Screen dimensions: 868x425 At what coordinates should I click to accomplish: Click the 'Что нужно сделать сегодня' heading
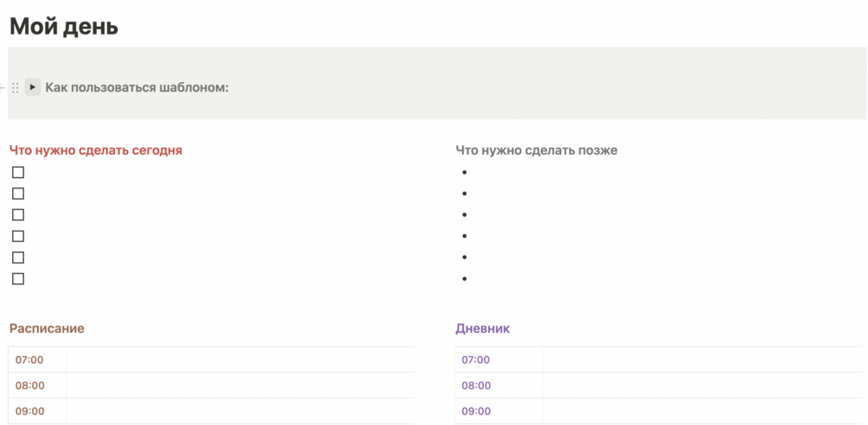coord(96,150)
